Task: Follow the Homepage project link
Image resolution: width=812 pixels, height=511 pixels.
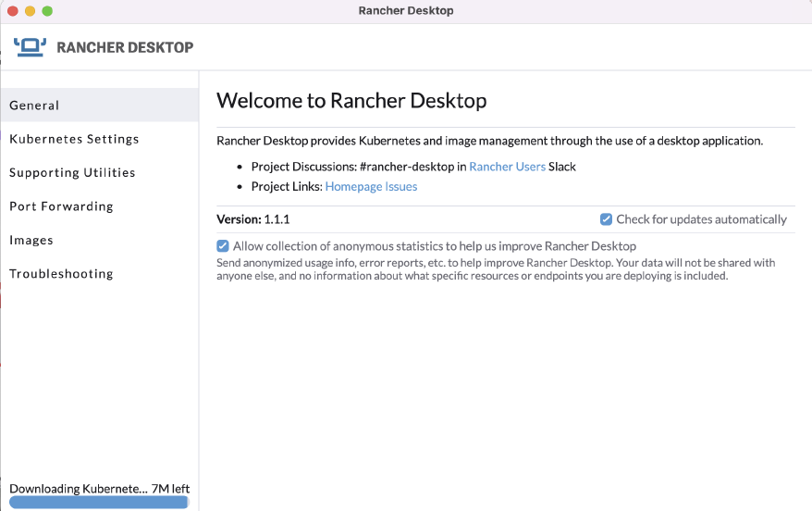Action: (352, 187)
